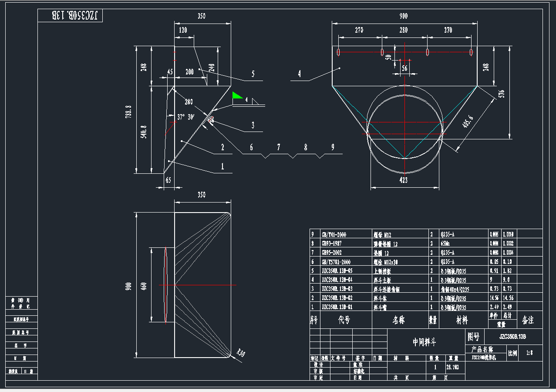Select the 423 diameter dimension
This screenshot has height=392, width=556.
[x=403, y=180]
